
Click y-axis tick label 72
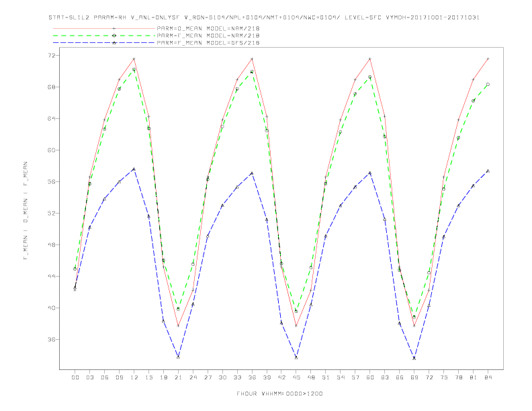tap(53, 55)
